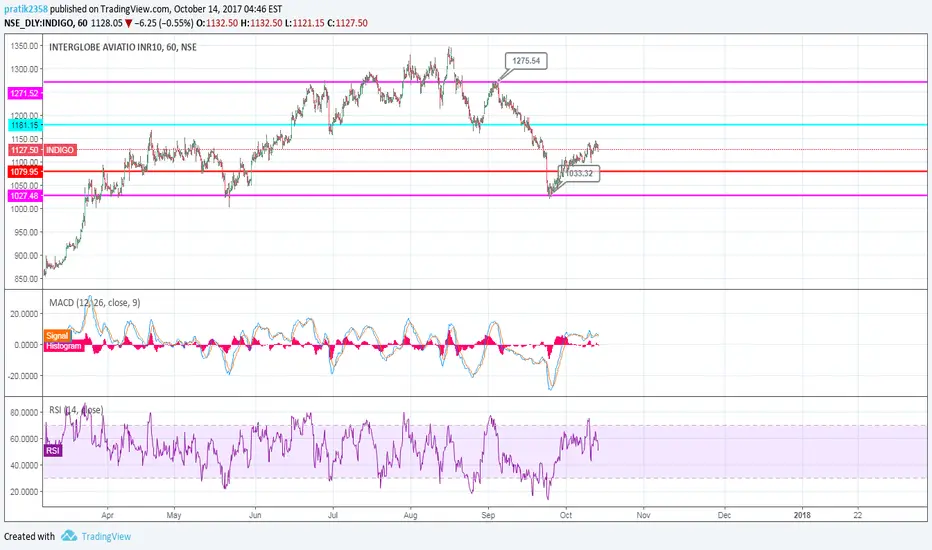
Task: Click the MACD -20.0000 axis label
Action: coord(24,376)
